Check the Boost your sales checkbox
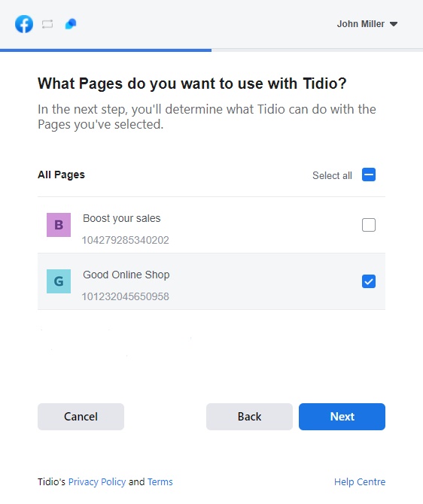The height and width of the screenshot is (504, 423). click(x=369, y=225)
